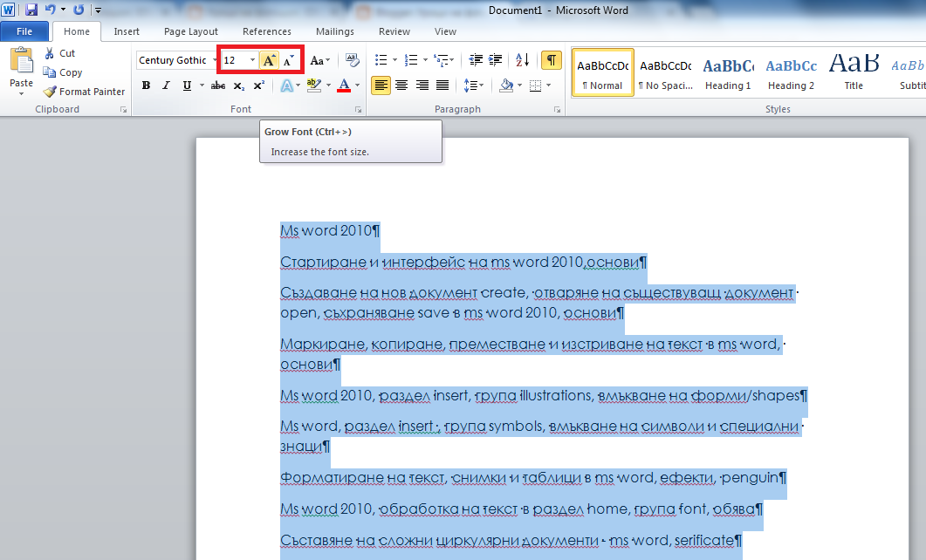The image size is (926, 560).
Task: Open the Font dialog launcher
Action: click(358, 110)
